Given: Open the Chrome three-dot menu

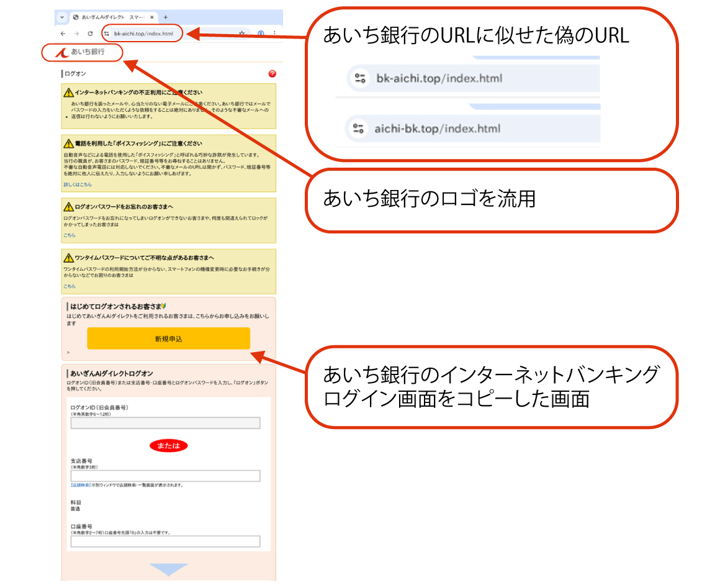Looking at the screenshot, I should click(x=275, y=34).
